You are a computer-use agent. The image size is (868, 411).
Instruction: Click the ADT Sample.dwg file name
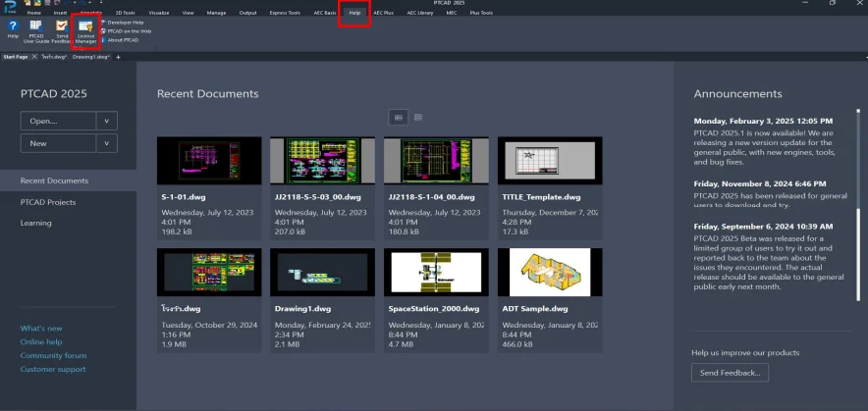[535, 309]
